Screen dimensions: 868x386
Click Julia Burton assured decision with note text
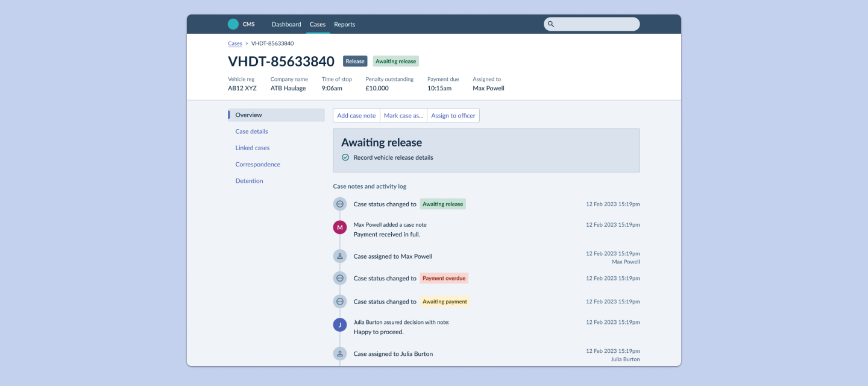tap(401, 322)
